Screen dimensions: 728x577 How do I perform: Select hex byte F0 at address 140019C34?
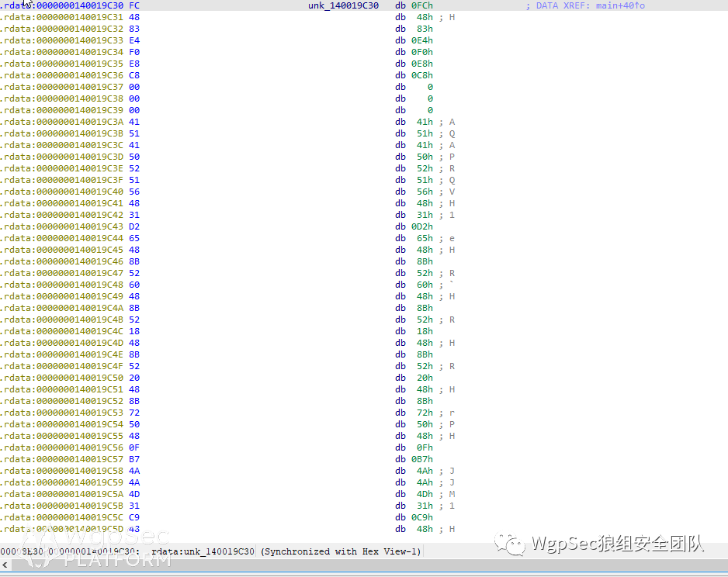tap(134, 52)
